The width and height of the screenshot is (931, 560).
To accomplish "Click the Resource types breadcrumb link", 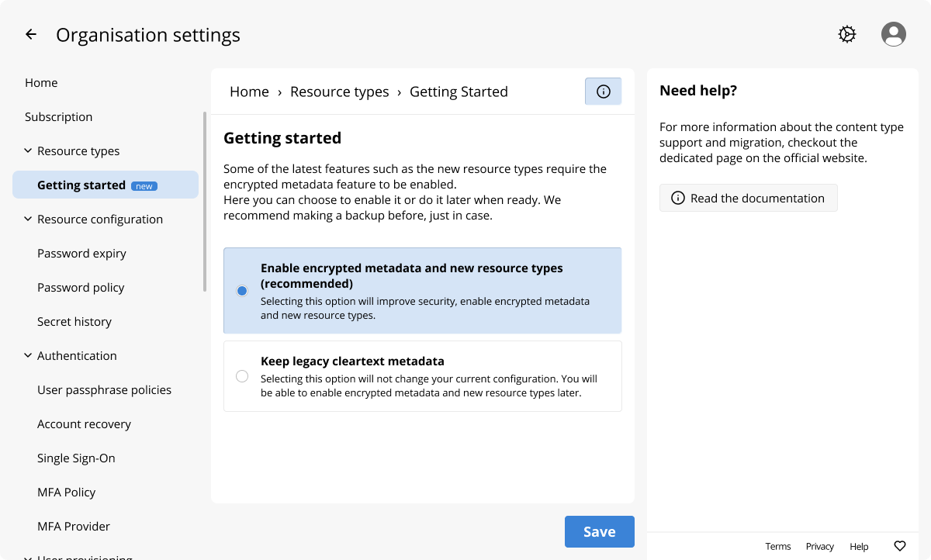I will [x=339, y=92].
